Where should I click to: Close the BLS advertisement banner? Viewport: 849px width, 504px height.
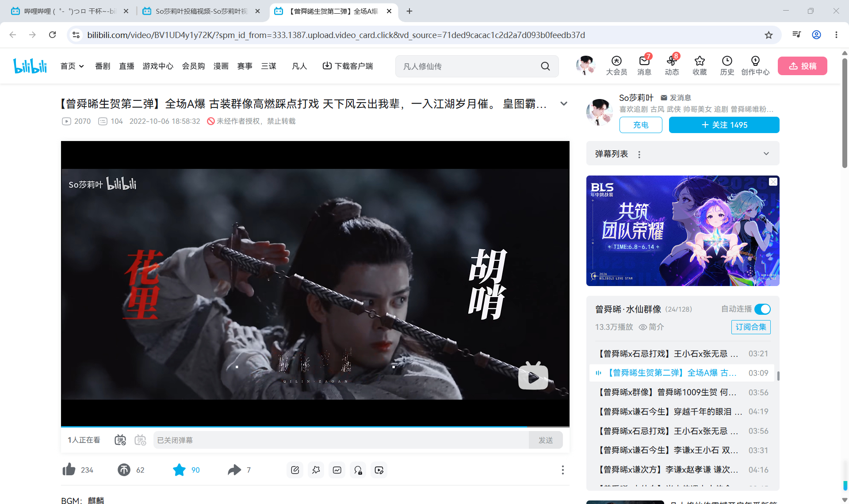pos(773,182)
